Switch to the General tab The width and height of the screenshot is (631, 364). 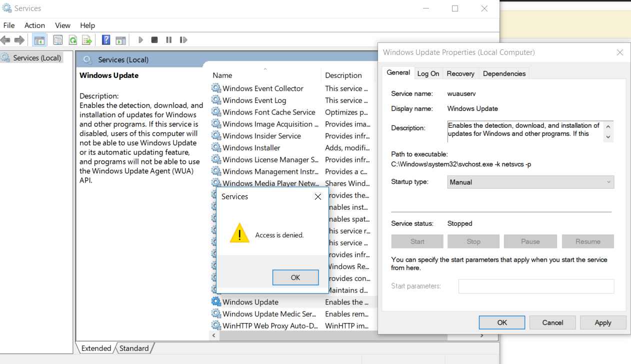pos(398,73)
